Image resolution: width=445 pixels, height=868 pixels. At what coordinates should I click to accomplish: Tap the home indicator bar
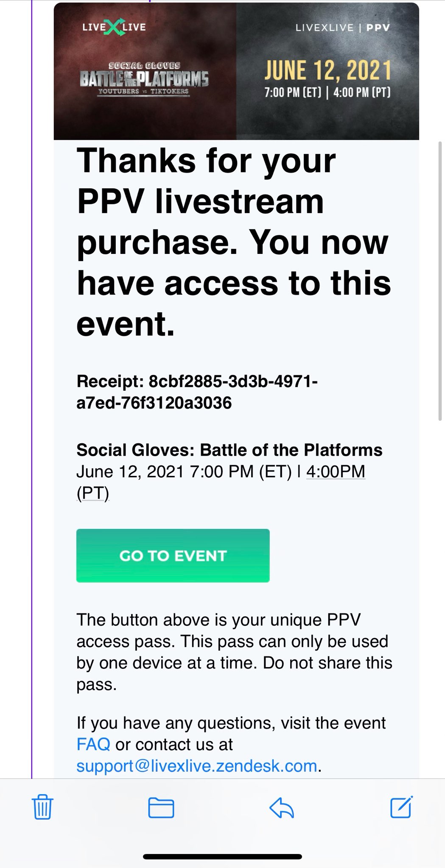222,856
